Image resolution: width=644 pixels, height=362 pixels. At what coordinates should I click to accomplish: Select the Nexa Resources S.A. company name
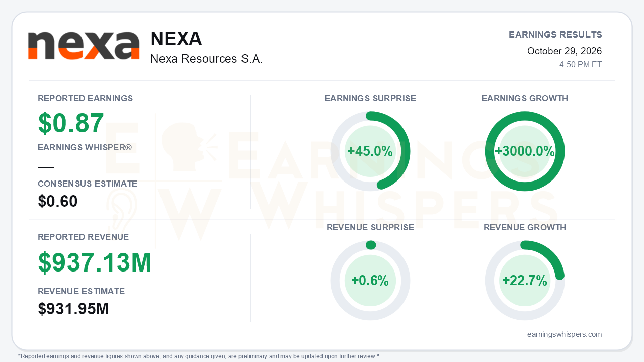click(206, 59)
